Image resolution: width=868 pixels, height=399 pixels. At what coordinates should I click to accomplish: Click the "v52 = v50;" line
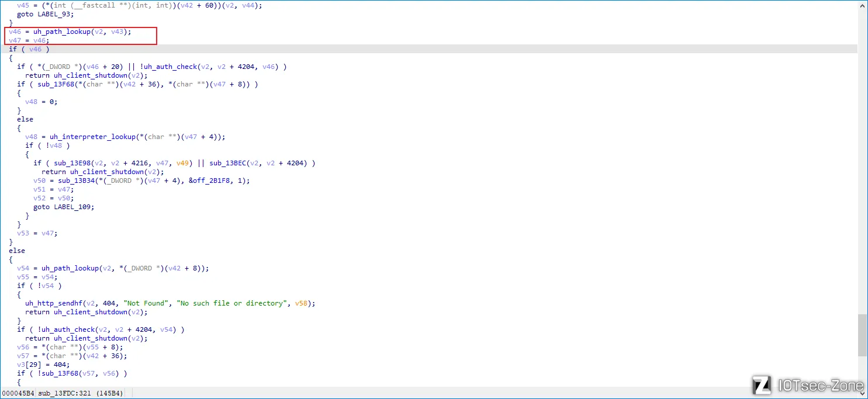pos(54,198)
